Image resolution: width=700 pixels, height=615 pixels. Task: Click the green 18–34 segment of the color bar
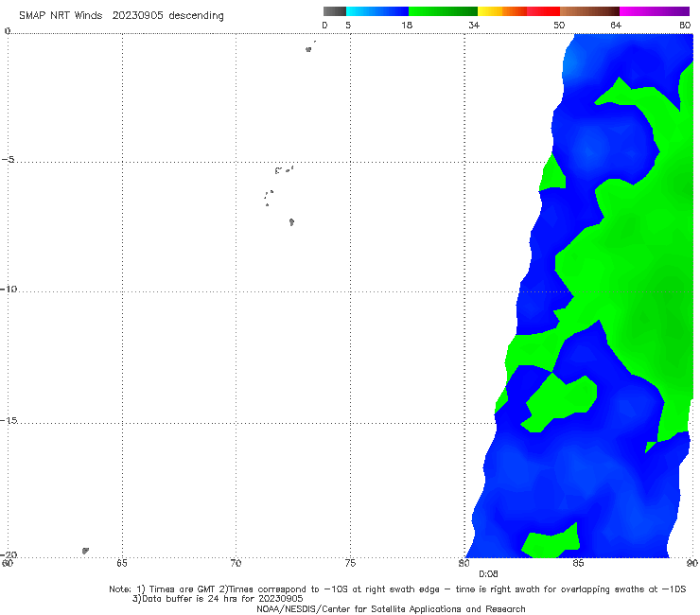tap(443, 11)
